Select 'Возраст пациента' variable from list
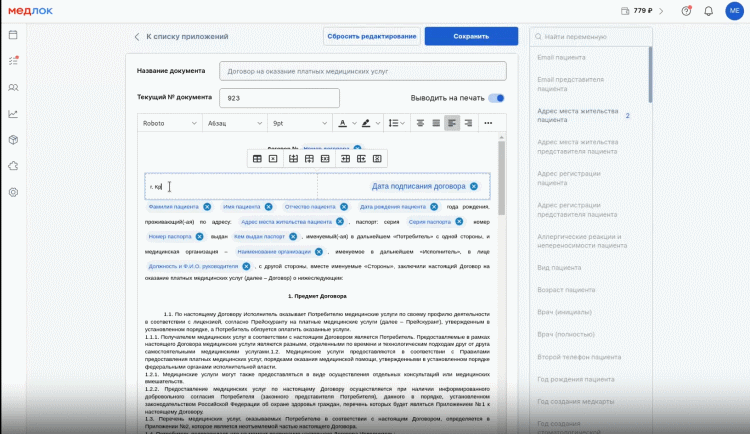The width and height of the screenshot is (750, 434). pyautogui.click(x=566, y=290)
